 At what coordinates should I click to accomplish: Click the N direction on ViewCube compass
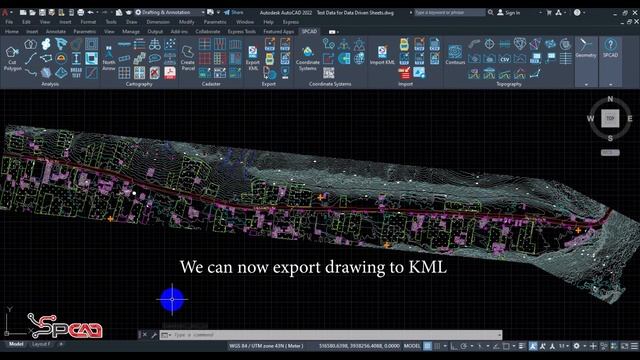(610, 99)
